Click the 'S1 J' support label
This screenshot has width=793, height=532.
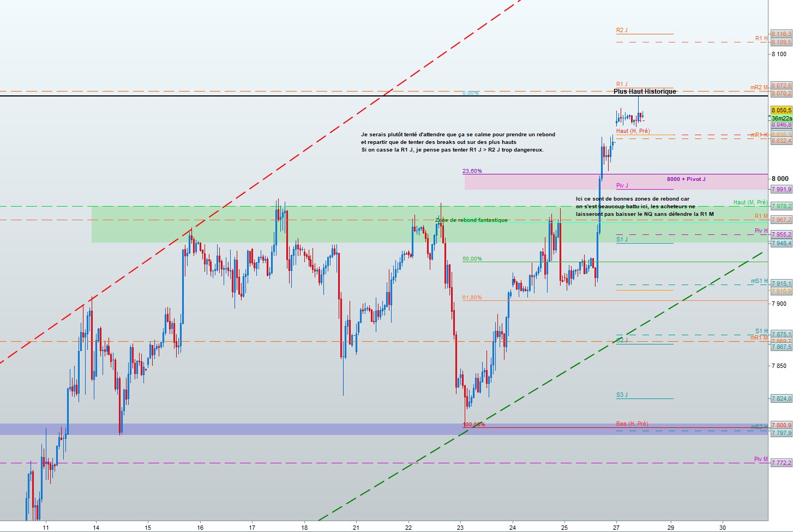pyautogui.click(x=622, y=239)
